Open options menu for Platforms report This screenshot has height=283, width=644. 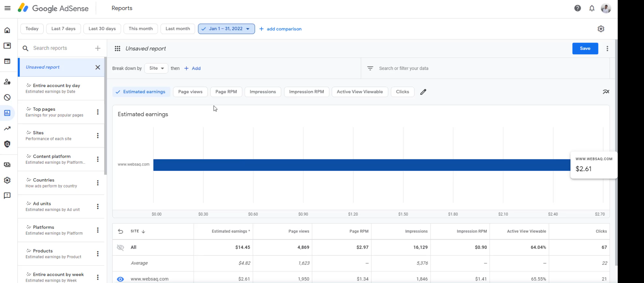(x=98, y=230)
